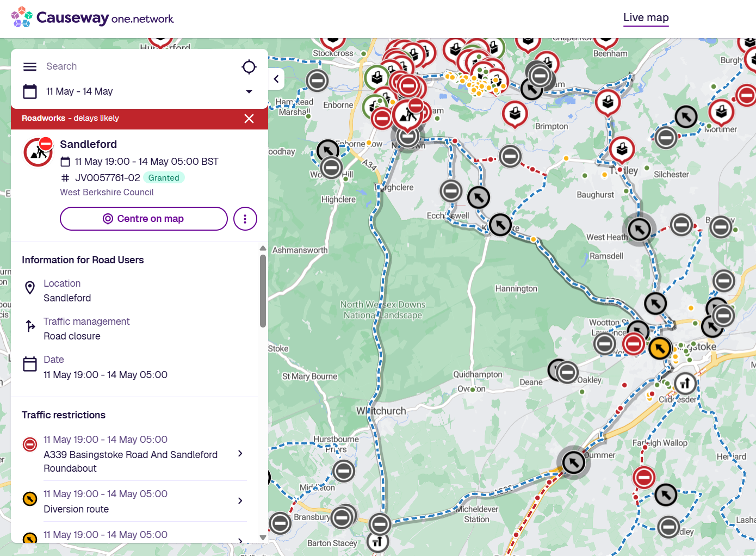This screenshot has height=556, width=756.
Task: Click the geolocate crosshair icon
Action: (249, 66)
